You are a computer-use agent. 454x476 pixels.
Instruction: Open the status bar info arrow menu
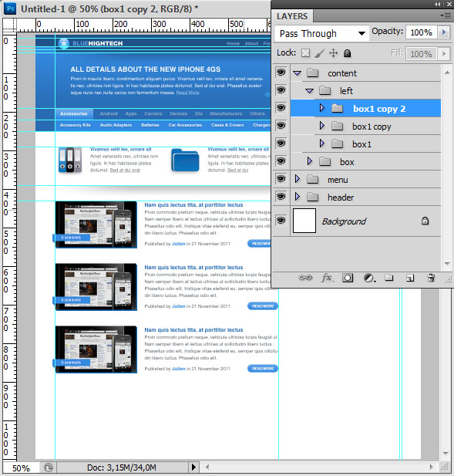tap(193, 467)
